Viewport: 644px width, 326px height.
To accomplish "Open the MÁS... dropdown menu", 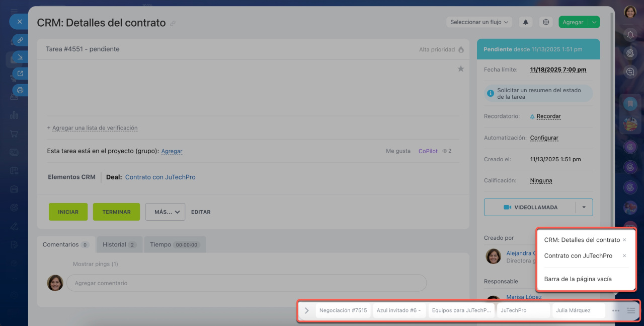I will [x=165, y=212].
